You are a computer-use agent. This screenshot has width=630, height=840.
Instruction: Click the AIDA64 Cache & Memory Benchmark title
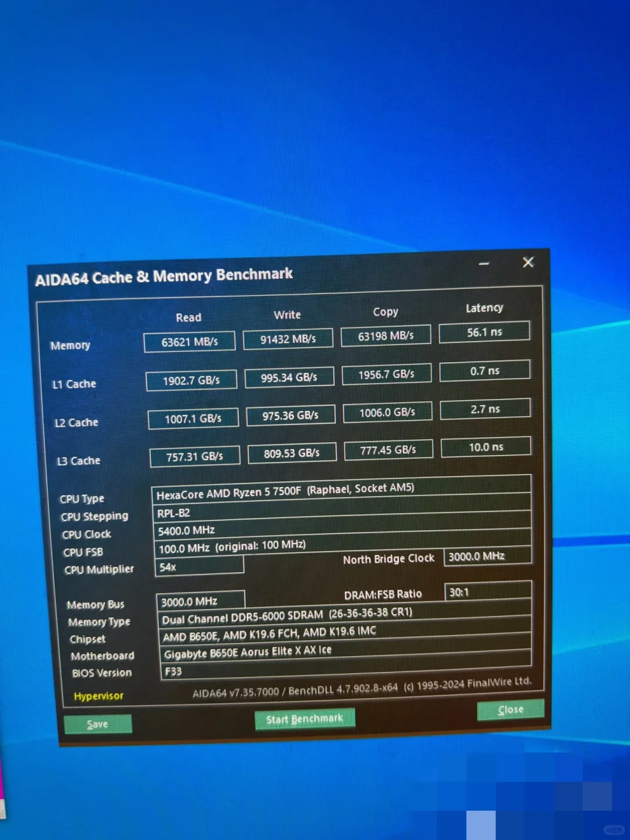click(x=164, y=276)
